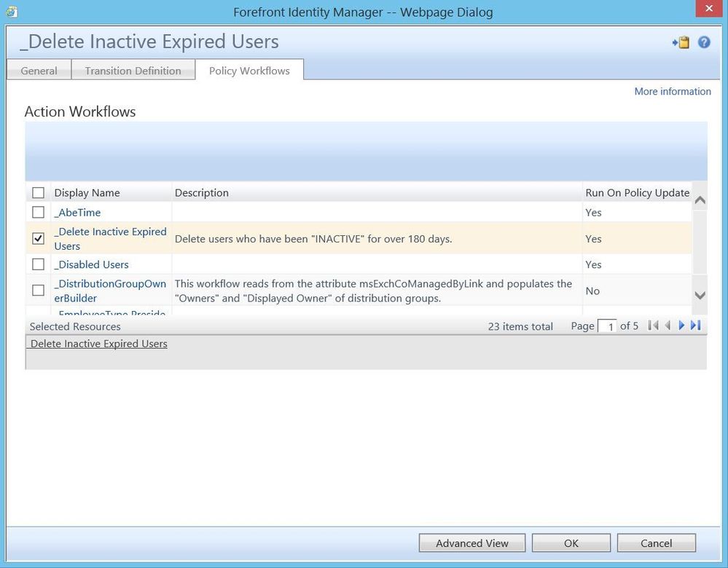
Task: Click the Internet Explorer title bar icon
Action: (12, 12)
